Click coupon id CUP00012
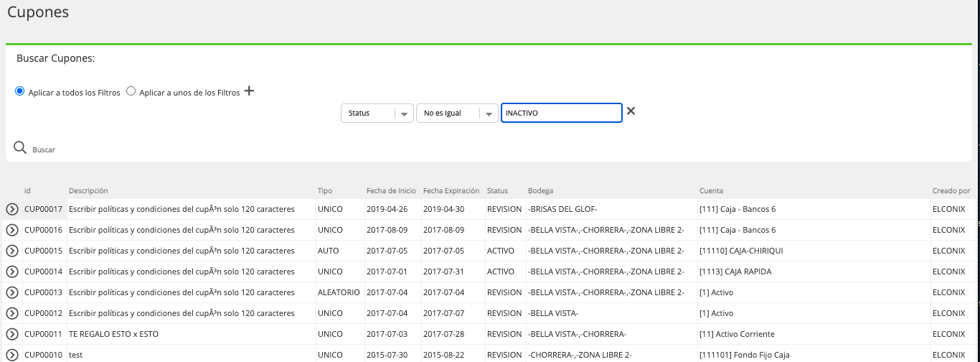Viewport: 980px width, 362px height. pyautogui.click(x=44, y=313)
